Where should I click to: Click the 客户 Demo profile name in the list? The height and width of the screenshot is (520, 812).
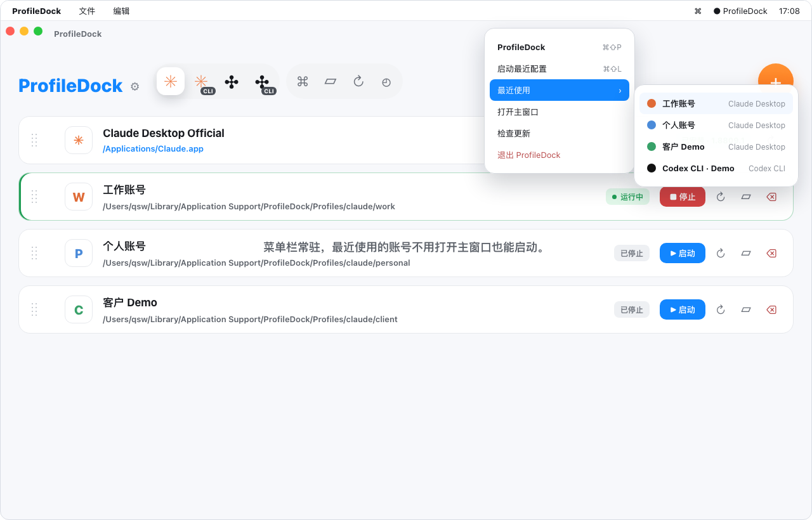[x=130, y=302]
